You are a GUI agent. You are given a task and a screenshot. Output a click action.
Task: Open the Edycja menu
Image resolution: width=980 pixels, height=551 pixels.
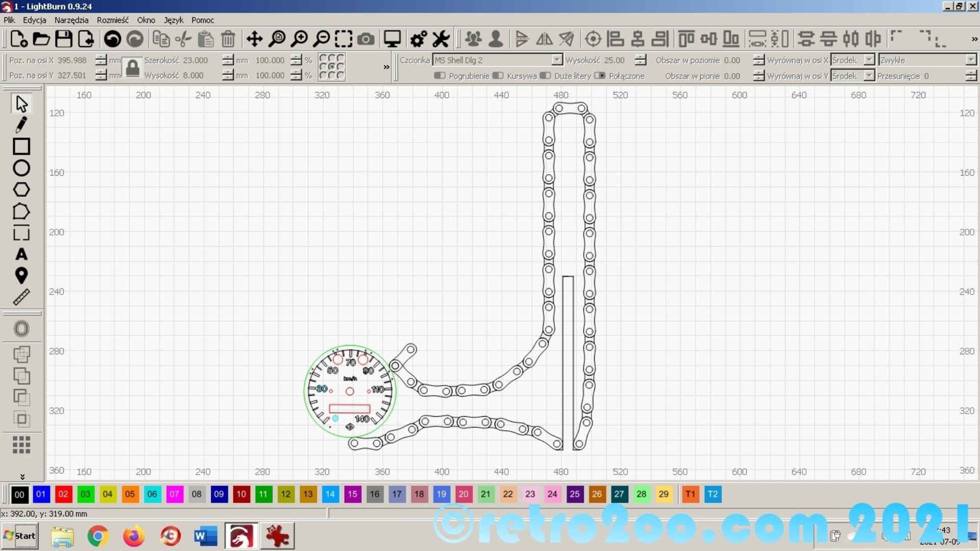pos(34,20)
